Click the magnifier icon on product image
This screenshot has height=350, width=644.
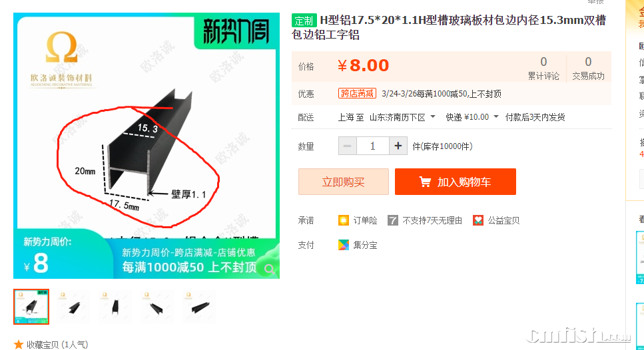(x=270, y=269)
